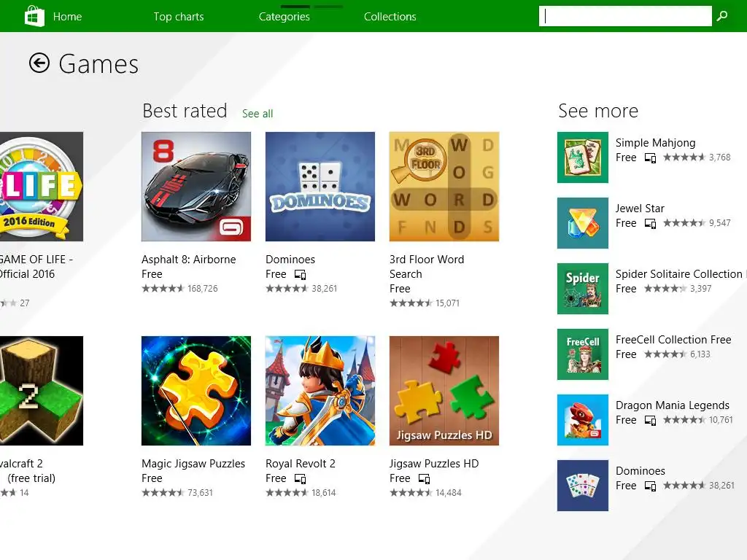The height and width of the screenshot is (560, 747).
Task: Click Spider Solitaire rating 3,397
Action: tap(678, 289)
